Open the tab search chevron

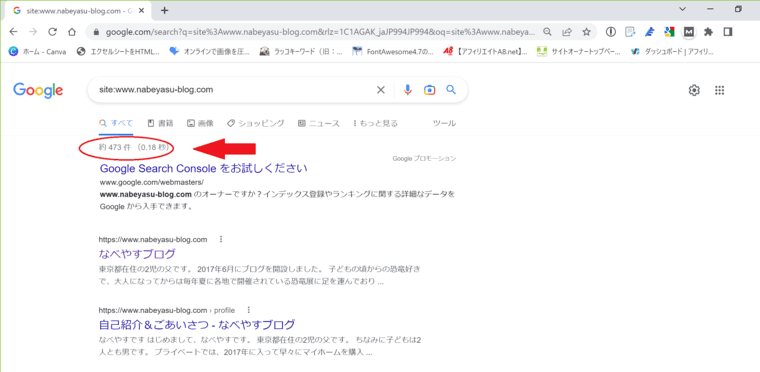tap(682, 9)
